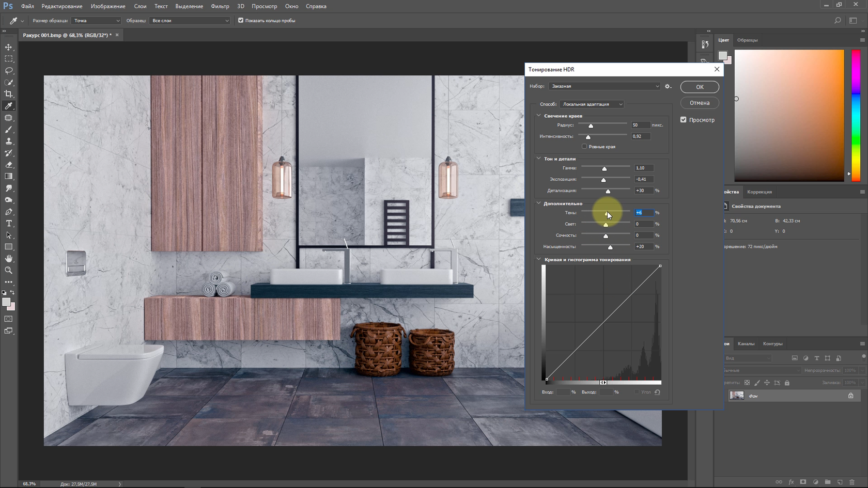Reset the toning curve
The width and height of the screenshot is (868, 488).
pos(657,392)
